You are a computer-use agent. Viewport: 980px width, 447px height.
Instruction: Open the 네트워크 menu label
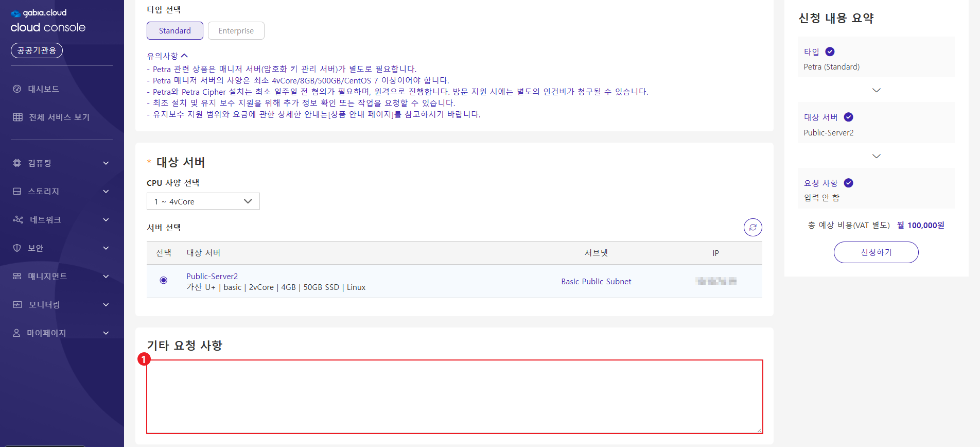pyautogui.click(x=45, y=220)
